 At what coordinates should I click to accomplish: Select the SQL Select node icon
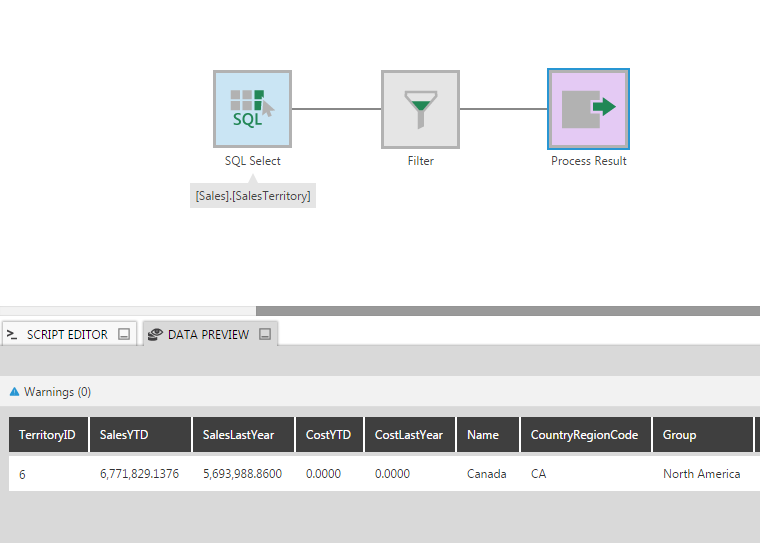[253, 109]
